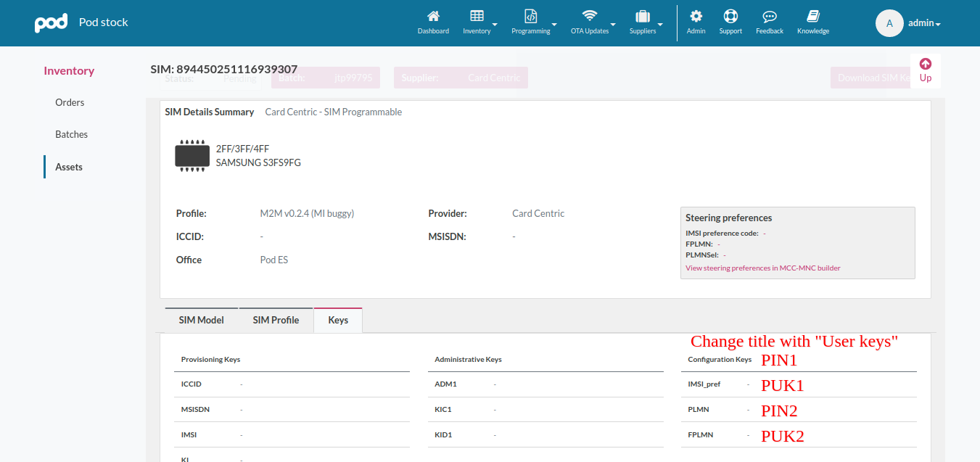The width and height of the screenshot is (980, 462).
Task: Open Admin gear icon
Action: 696,16
